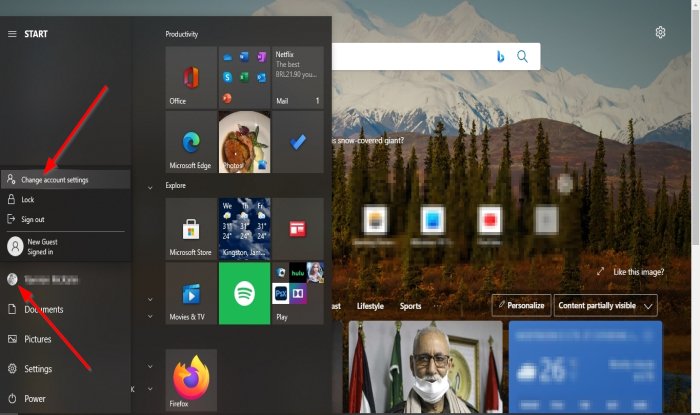Open the weather forecast tile
This screenshot has height=415, width=700.
244,229
